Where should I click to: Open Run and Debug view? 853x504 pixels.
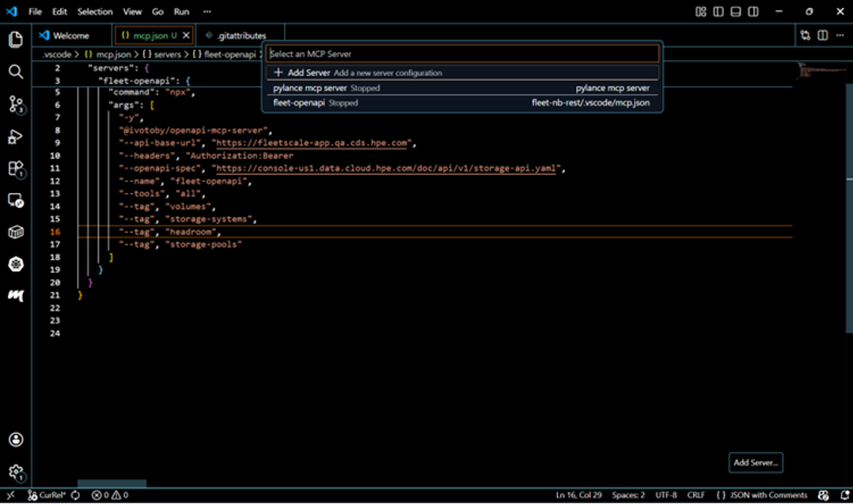pos(16,136)
